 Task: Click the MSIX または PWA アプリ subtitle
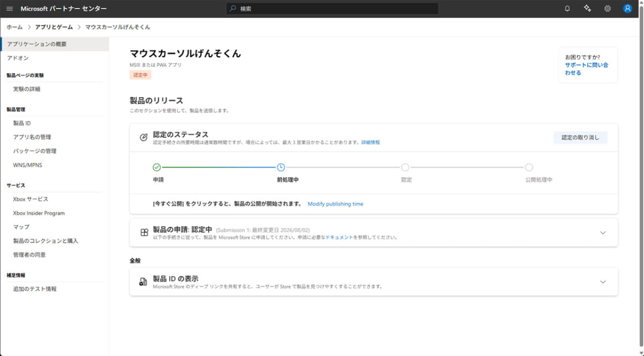pyautogui.click(x=156, y=65)
